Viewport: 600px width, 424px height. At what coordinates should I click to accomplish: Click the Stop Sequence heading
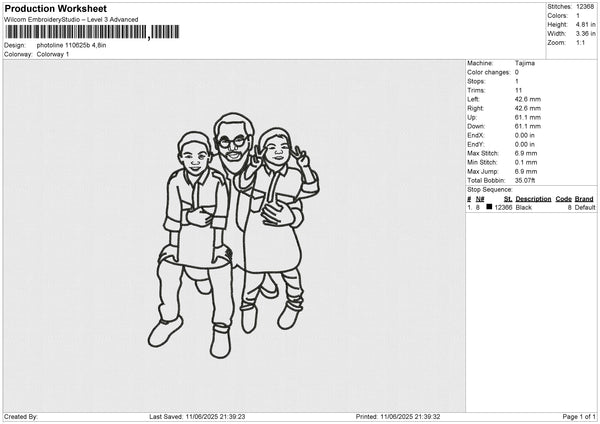(489, 190)
